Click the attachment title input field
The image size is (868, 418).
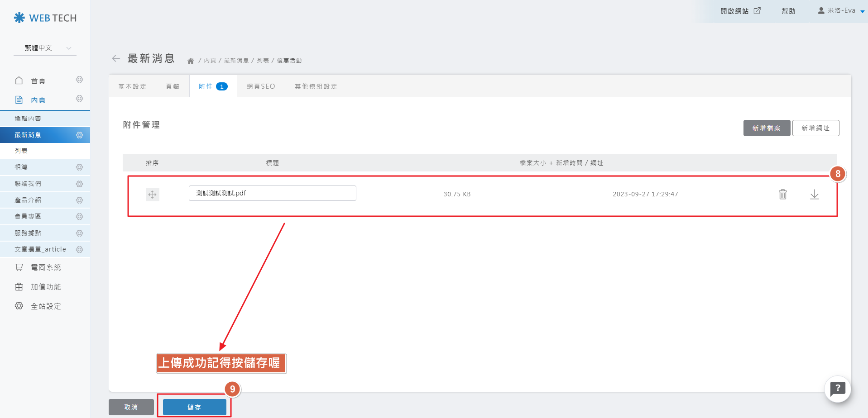coord(272,193)
